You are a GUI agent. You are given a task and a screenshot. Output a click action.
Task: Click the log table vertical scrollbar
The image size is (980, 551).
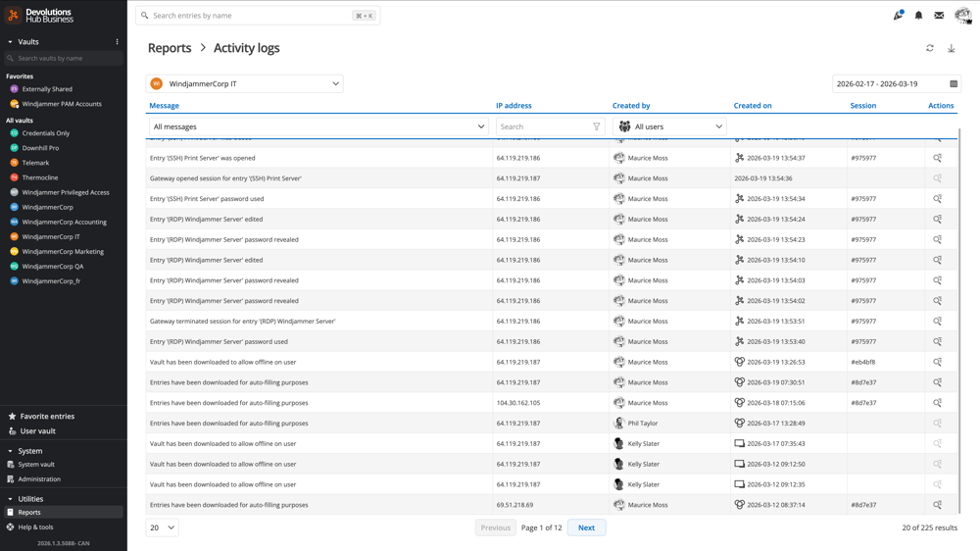point(958,319)
